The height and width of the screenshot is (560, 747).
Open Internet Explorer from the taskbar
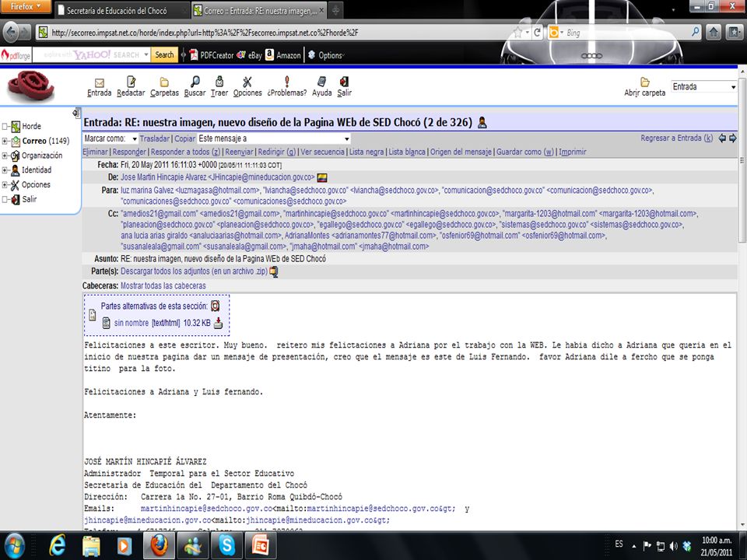[x=57, y=545]
